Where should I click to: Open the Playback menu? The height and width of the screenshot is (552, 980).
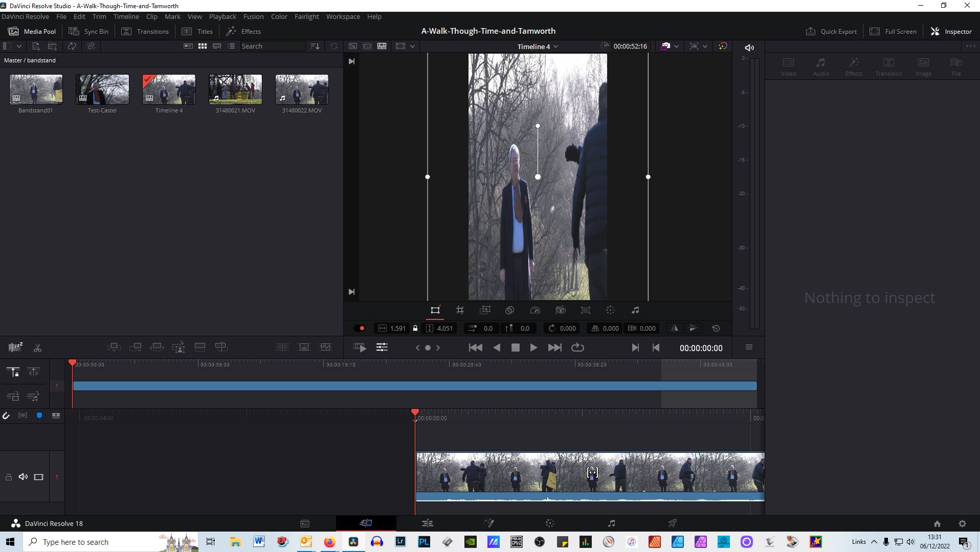tap(222, 16)
